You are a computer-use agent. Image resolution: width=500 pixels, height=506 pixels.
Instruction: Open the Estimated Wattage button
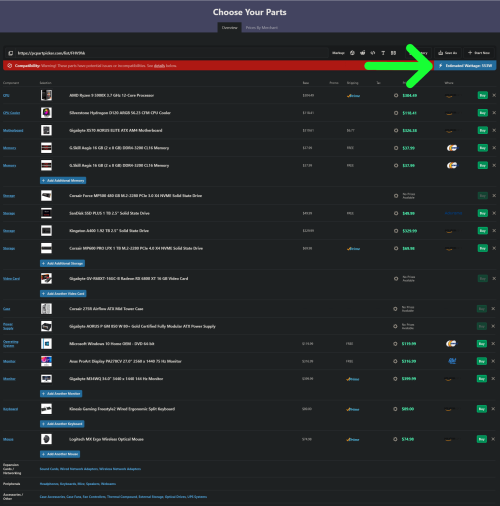point(465,66)
